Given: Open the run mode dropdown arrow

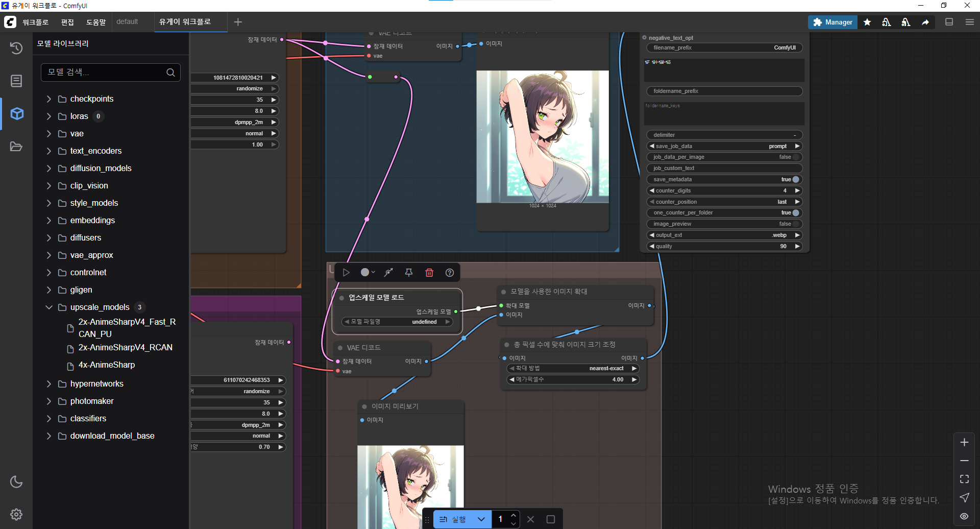Looking at the screenshot, I should pyautogui.click(x=481, y=519).
